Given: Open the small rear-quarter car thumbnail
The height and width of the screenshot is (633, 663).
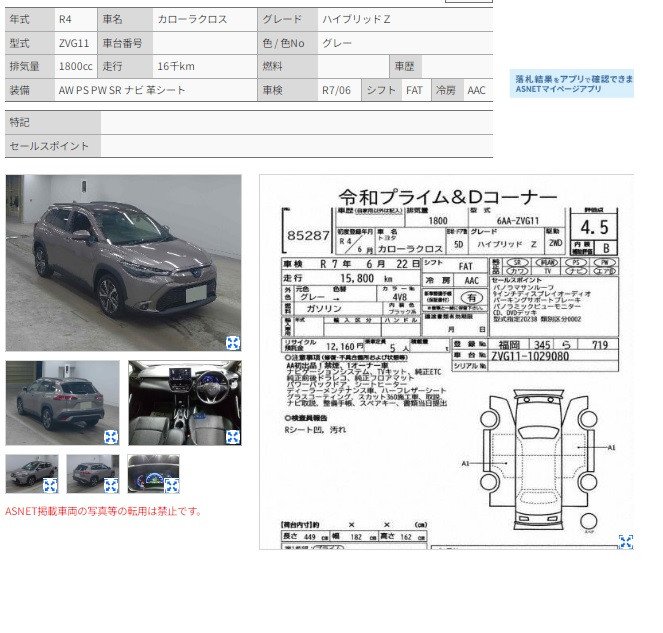Looking at the screenshot, I should click(x=93, y=474).
